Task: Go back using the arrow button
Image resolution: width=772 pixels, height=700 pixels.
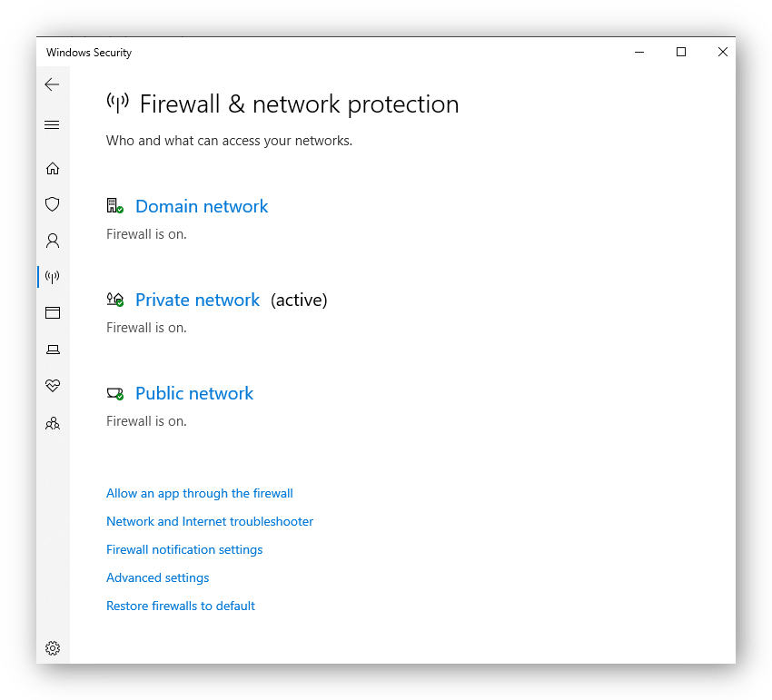Action: 52,84
